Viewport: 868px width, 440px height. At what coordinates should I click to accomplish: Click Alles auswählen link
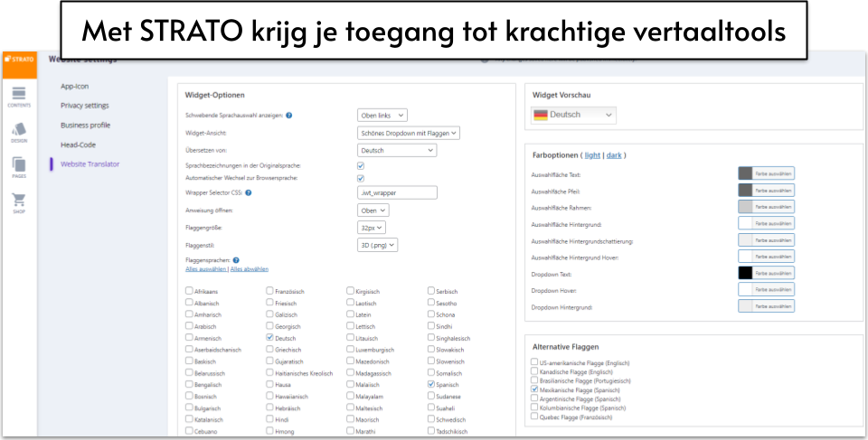click(x=205, y=269)
